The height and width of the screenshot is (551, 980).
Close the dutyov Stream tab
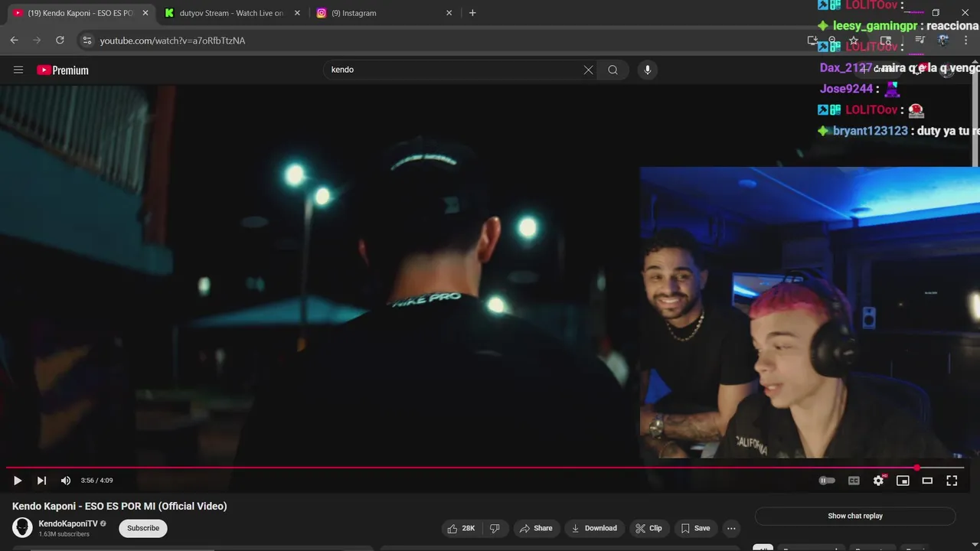coord(297,13)
